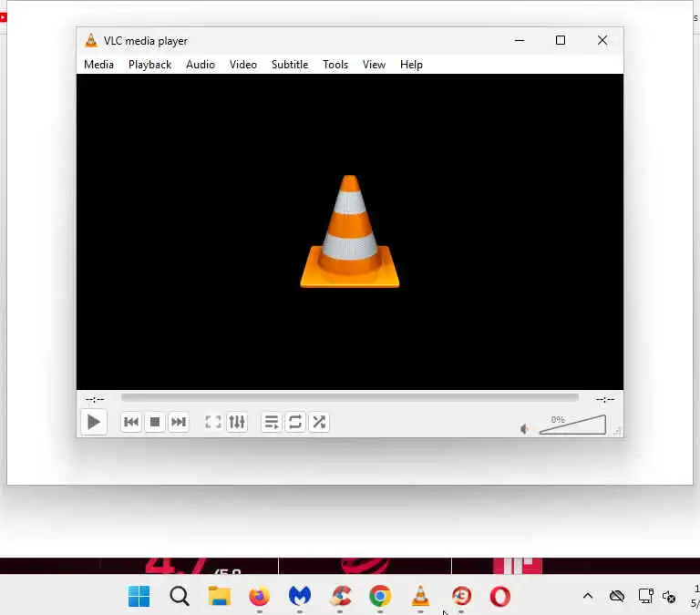Viewport: 700px width, 615px height.
Task: Mute audio via speaker icon
Action: [525, 429]
